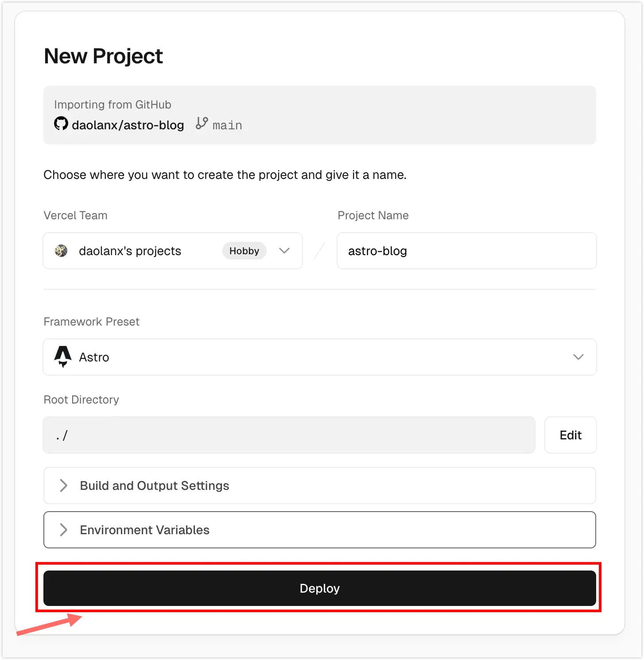Click the main branch name
Screen dimensions: 644x660
(227, 126)
